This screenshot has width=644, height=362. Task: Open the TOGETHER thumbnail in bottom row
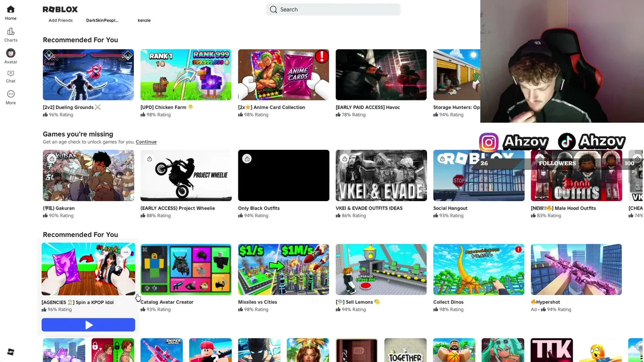coord(405,350)
